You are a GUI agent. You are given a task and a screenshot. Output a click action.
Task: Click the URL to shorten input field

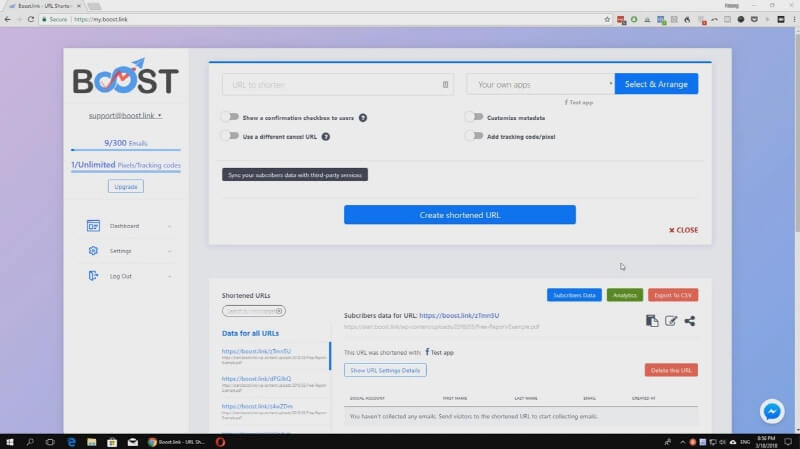[x=337, y=85]
